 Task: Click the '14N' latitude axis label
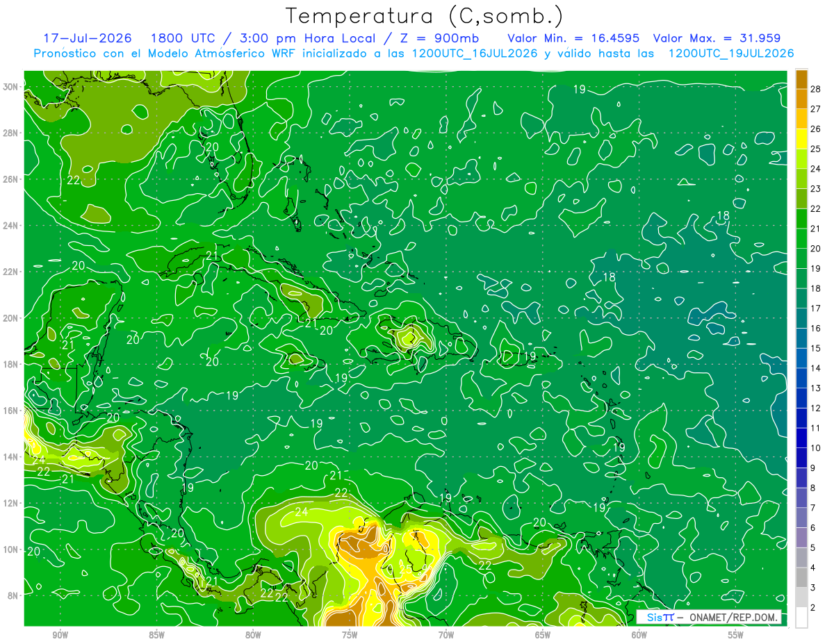click(10, 456)
